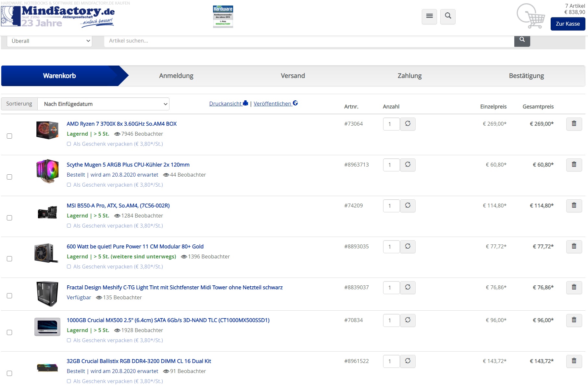Screen dimensions: 588x386
Task: Click the Zur Kasse button
Action: tap(568, 24)
